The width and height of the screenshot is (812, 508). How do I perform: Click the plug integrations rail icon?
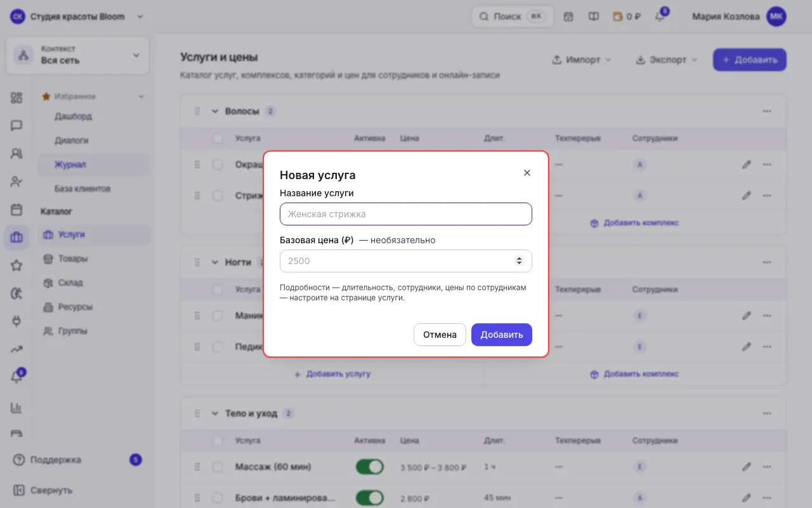(x=16, y=321)
